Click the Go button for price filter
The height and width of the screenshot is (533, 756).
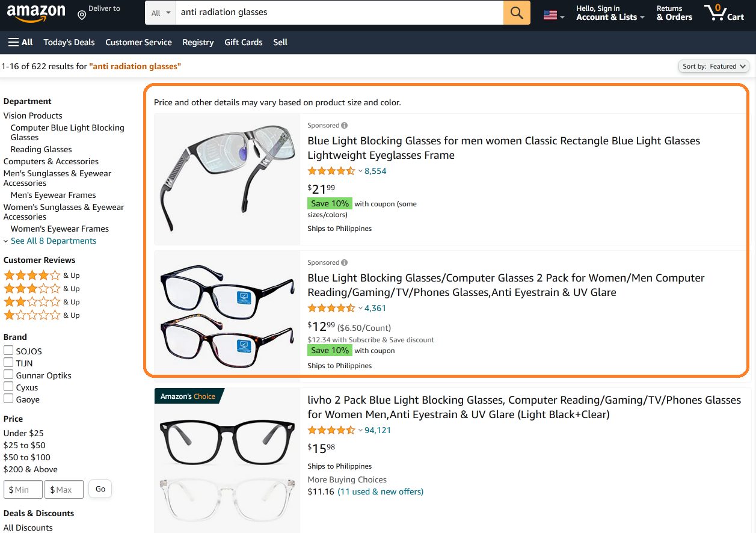tap(100, 488)
